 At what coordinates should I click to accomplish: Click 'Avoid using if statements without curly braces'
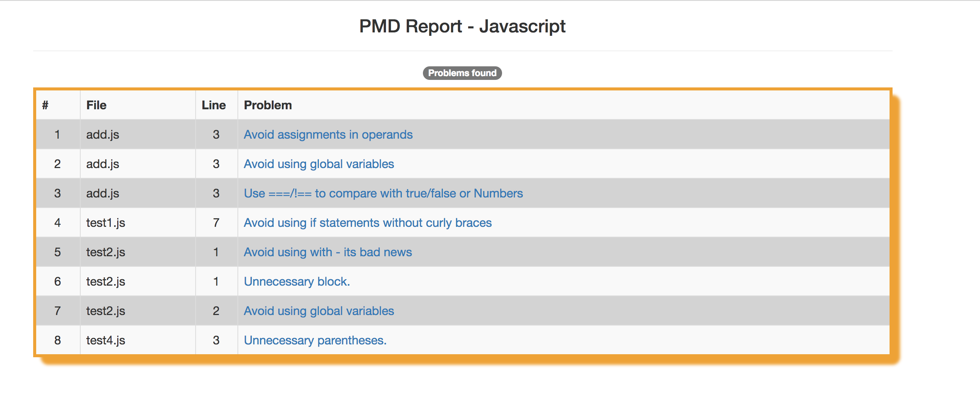pyautogui.click(x=367, y=223)
